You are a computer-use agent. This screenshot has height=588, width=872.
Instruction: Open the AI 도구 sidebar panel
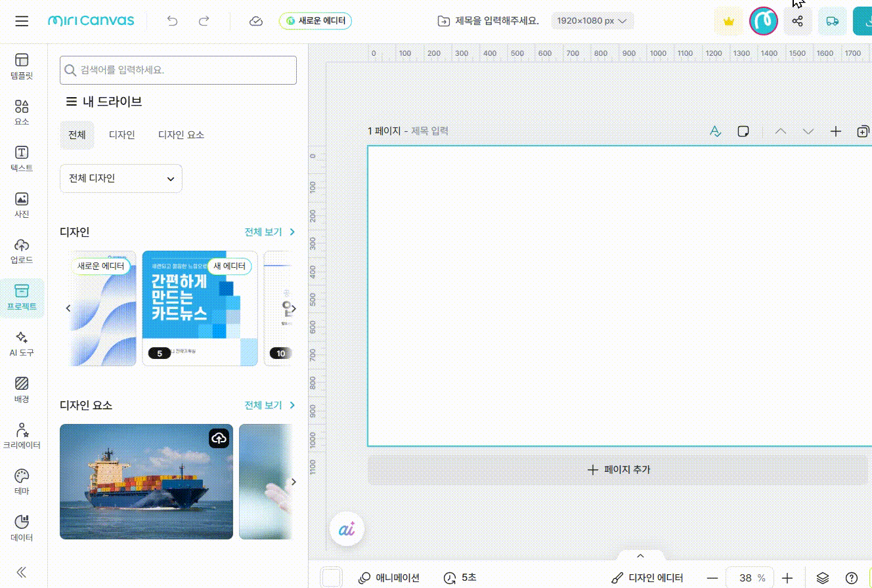[22, 343]
